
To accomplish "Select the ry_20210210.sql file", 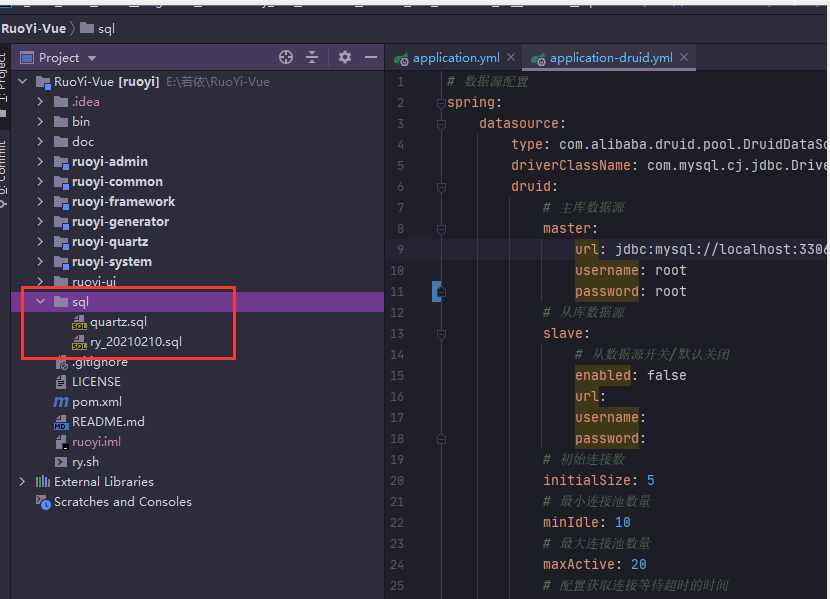I will [136, 342].
